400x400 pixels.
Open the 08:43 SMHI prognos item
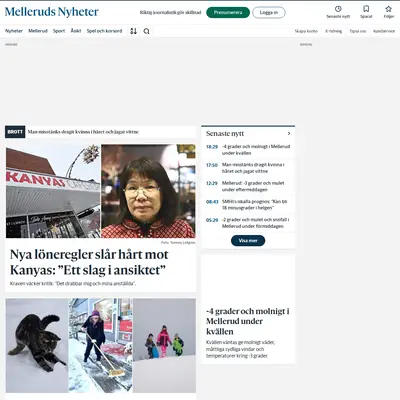coord(248,205)
